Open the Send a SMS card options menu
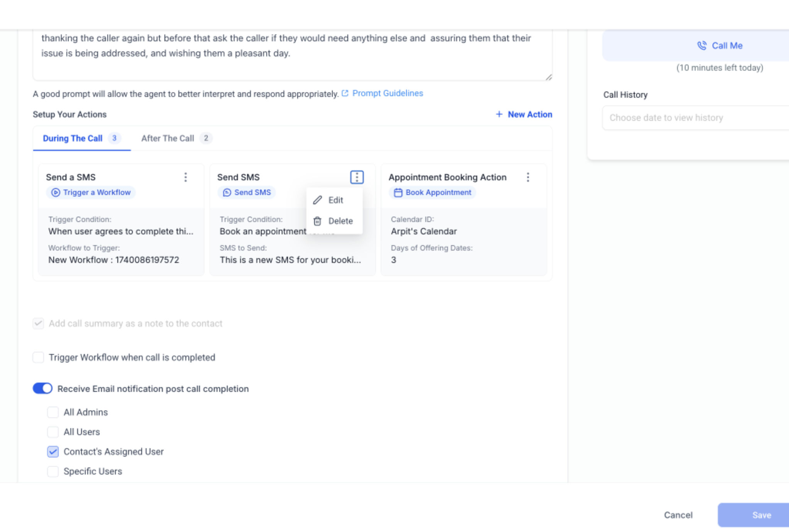 pyautogui.click(x=186, y=177)
